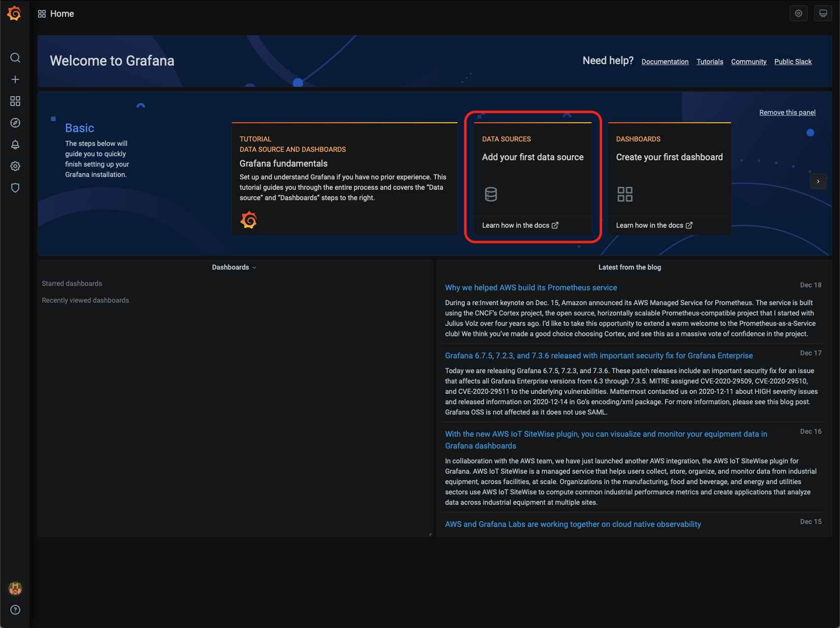Open the Documentation link
The height and width of the screenshot is (628, 840).
[665, 62]
